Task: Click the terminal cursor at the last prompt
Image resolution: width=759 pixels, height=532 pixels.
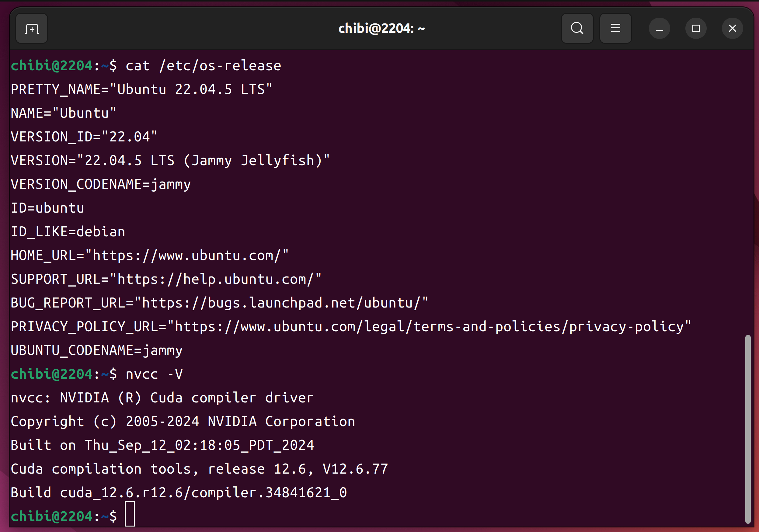Action: pos(130,514)
